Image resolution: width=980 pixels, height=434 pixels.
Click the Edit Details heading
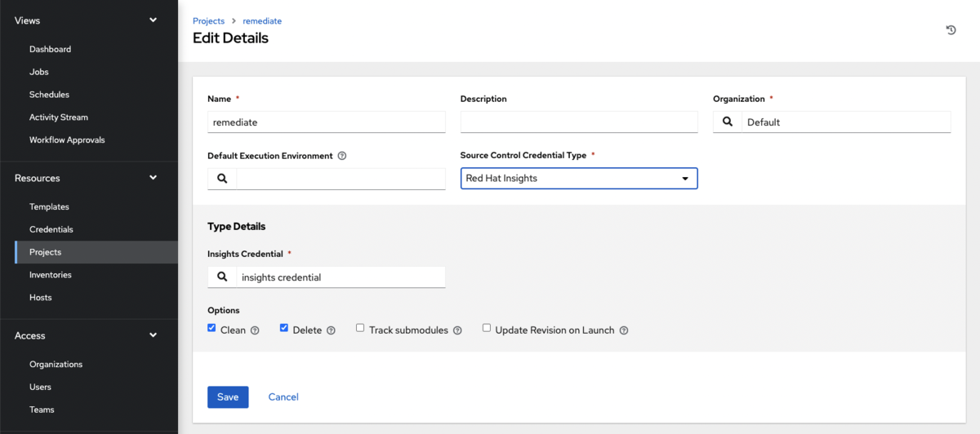coord(230,38)
